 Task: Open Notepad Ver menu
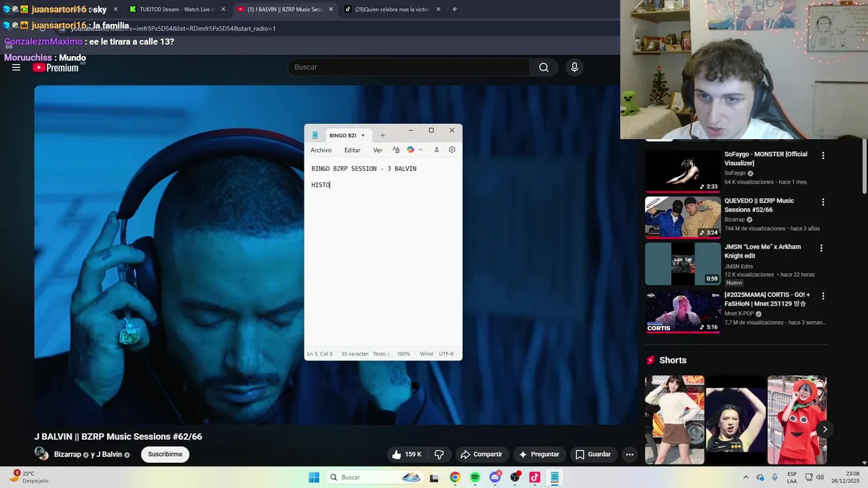pyautogui.click(x=378, y=150)
